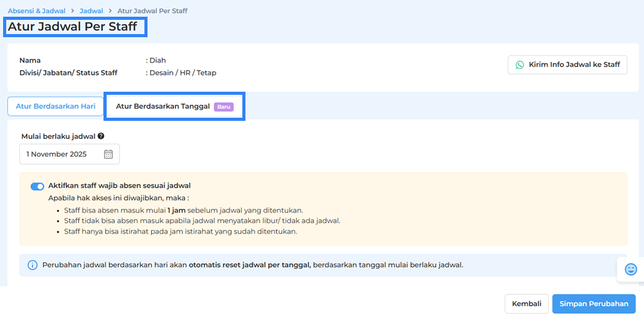Click the WhatsApp icon on send-info button
The width and height of the screenshot is (644, 321).
(x=519, y=65)
